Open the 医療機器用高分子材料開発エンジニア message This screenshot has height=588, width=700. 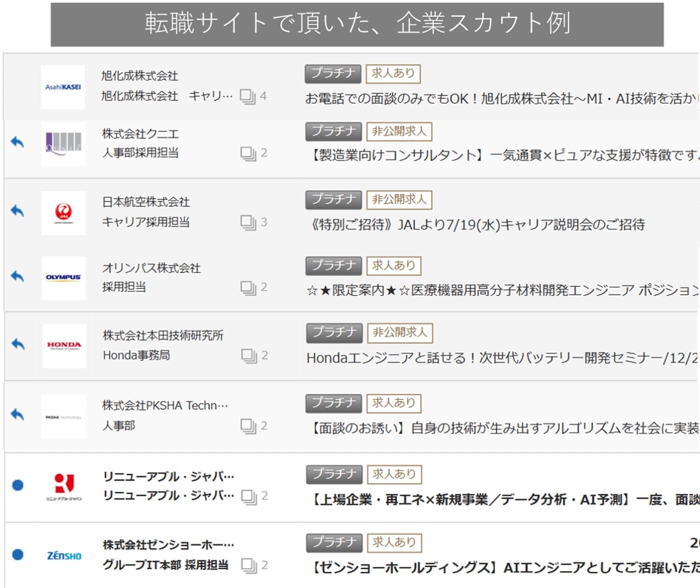tap(502, 291)
